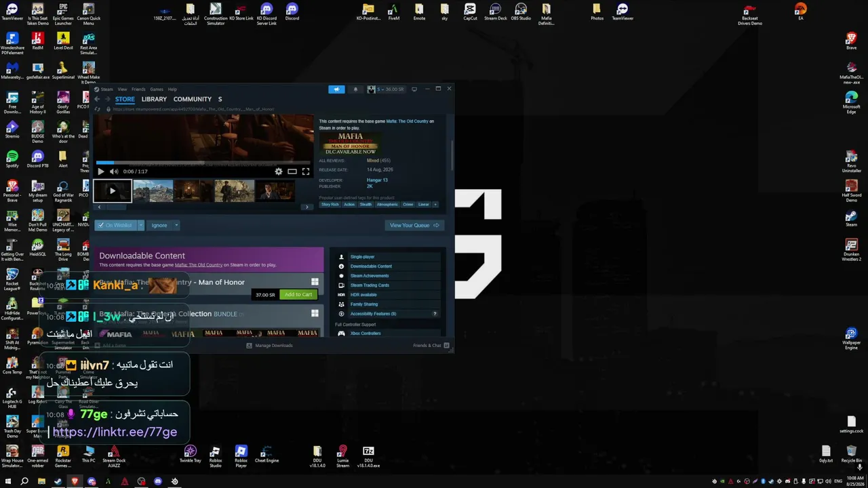The image size is (868, 488).
Task: Add Man of Honor to cart
Action: [298, 295]
